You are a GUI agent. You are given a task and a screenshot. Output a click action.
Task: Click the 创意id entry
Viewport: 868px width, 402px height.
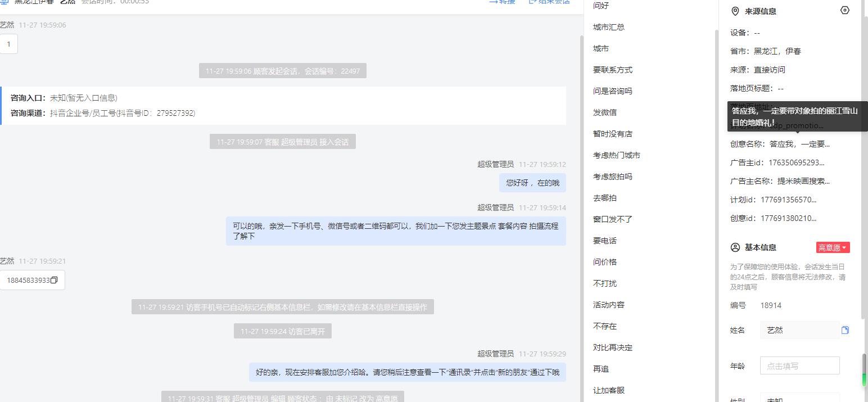coord(774,218)
